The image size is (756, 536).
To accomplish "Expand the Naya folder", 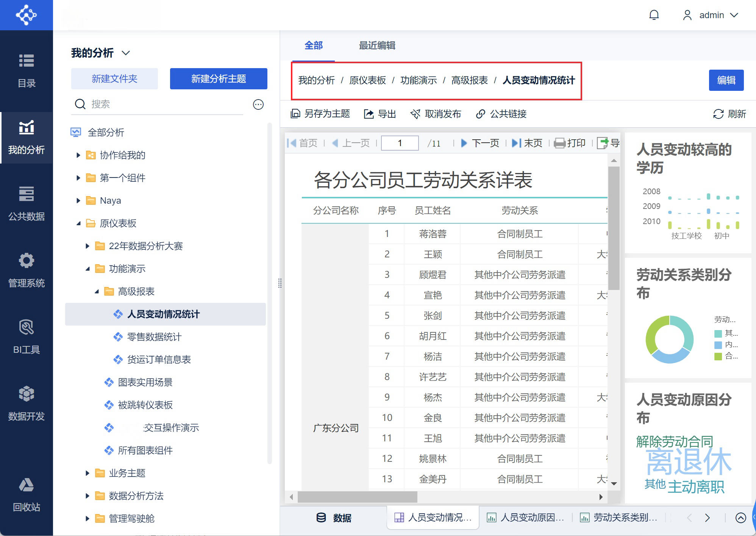I will point(78,201).
